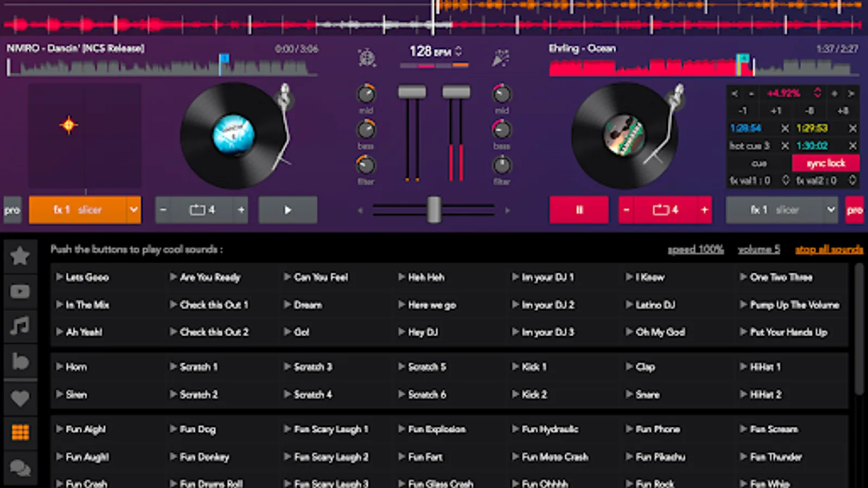Screen dimensions: 868x488
Task: Play the Pump Up The Volume sample
Action: pos(789,305)
